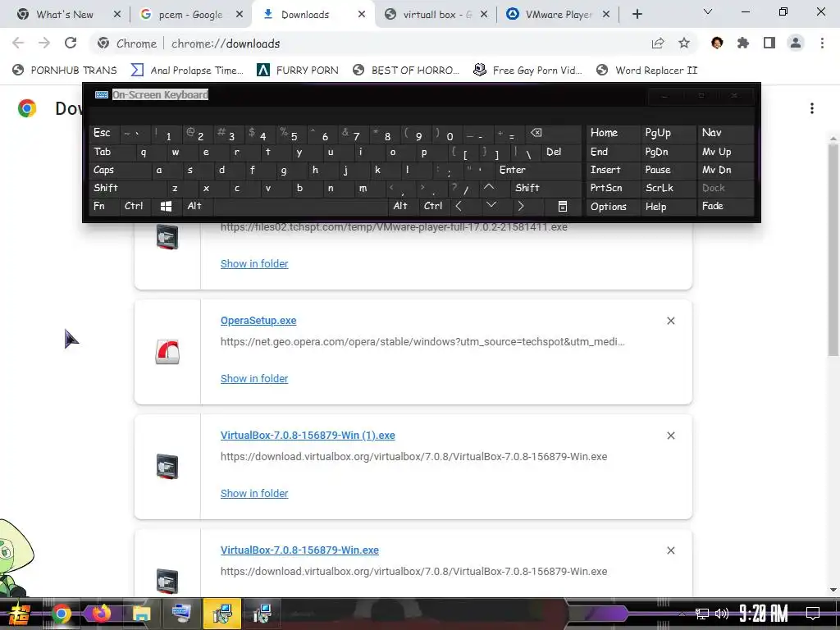Viewport: 840px width, 630px height.
Task: Toggle the left Alt key on keyboard
Action: coord(197,206)
